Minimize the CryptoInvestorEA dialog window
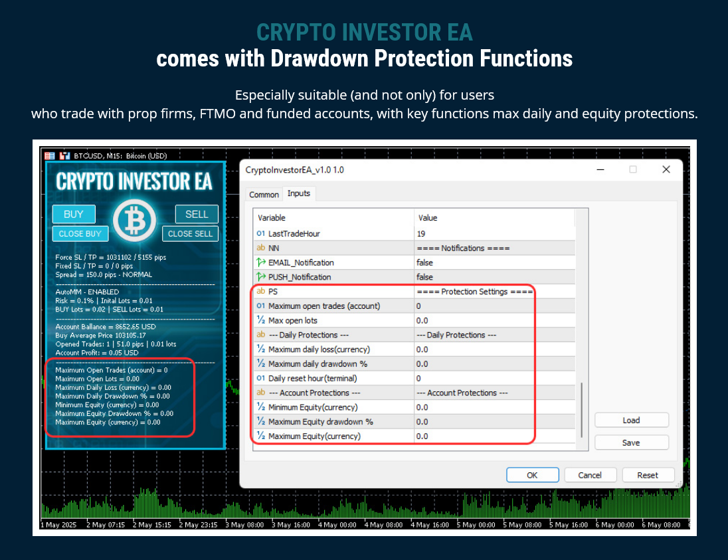 point(600,169)
